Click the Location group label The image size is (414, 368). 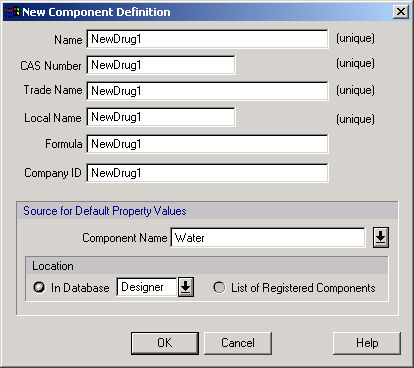click(53, 266)
